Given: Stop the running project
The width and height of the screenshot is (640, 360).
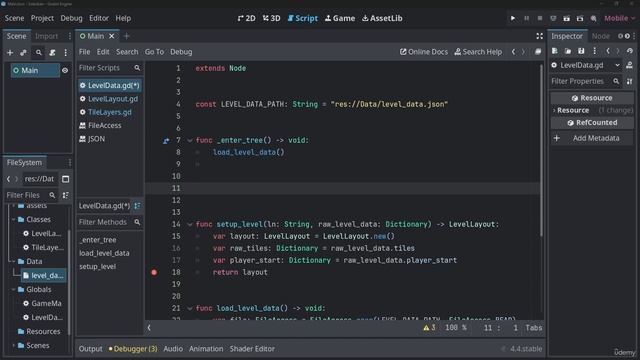Looking at the screenshot, I should 540,18.
